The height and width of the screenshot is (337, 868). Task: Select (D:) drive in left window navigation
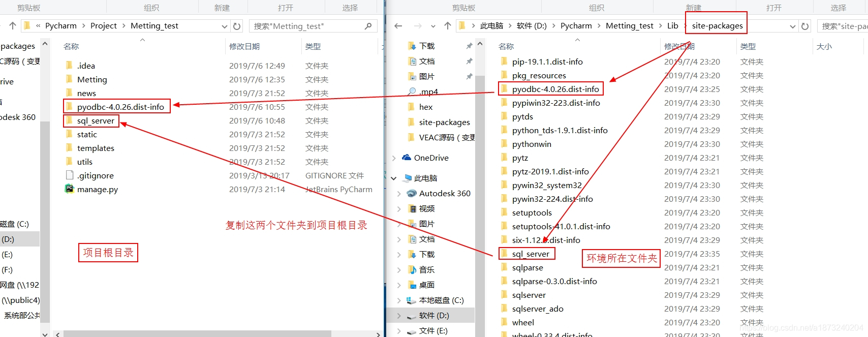(19, 239)
